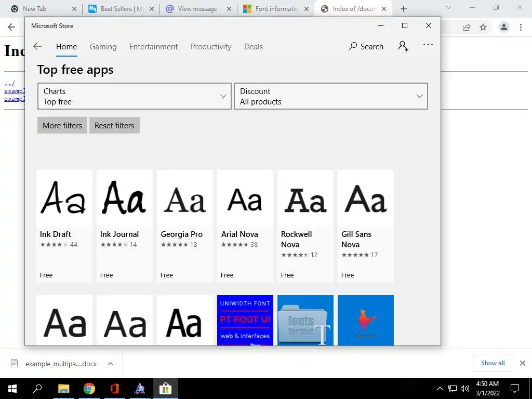Viewport: 532px width, 399px height.
Task: Click the Chrome back arrow
Action: [x=11, y=27]
